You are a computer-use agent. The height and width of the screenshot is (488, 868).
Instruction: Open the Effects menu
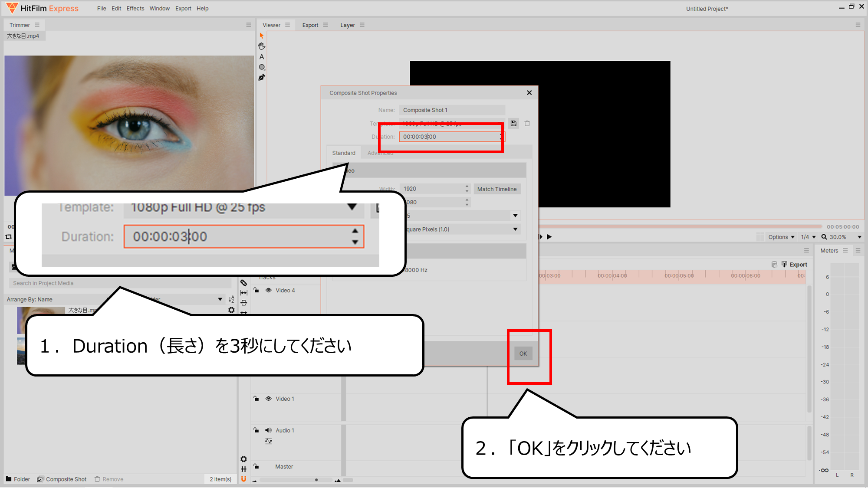pyautogui.click(x=135, y=8)
